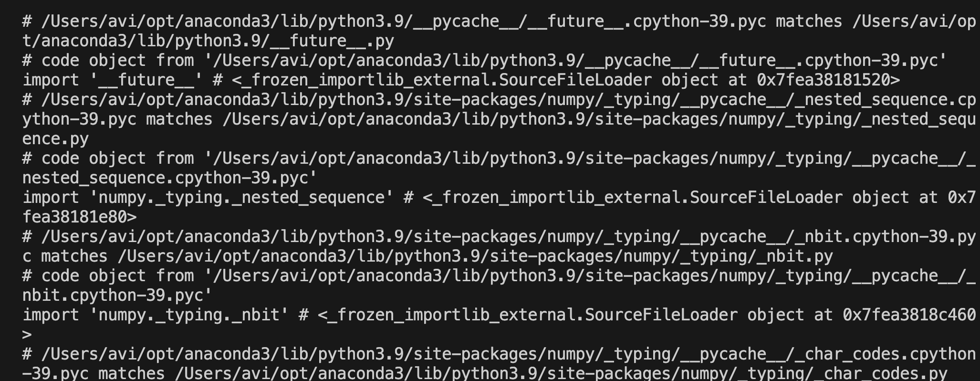Open the _nbit.py file path link

coord(475,256)
